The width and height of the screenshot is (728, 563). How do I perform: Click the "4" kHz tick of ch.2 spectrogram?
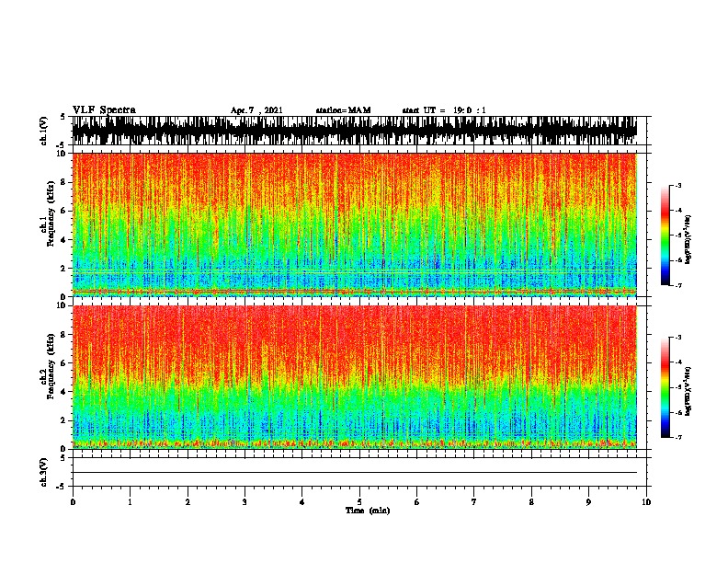(x=64, y=392)
